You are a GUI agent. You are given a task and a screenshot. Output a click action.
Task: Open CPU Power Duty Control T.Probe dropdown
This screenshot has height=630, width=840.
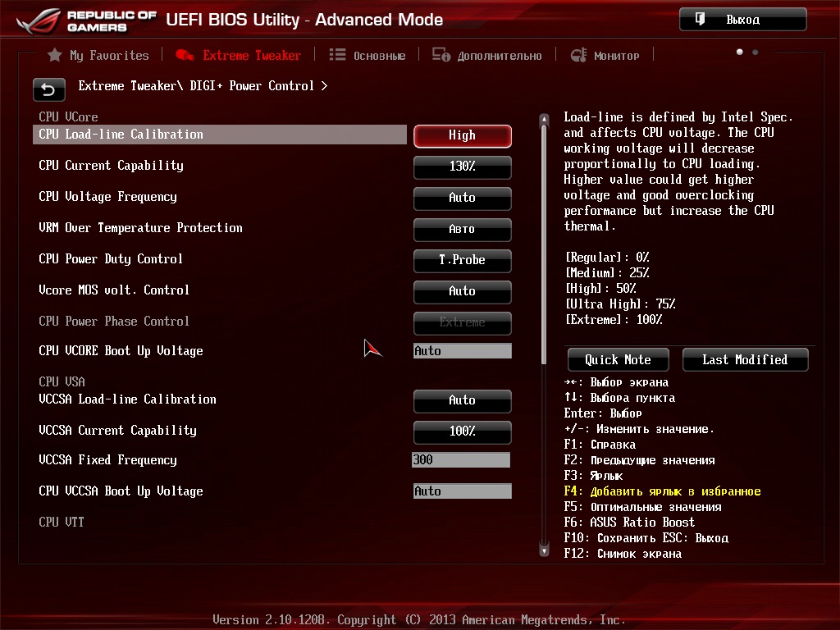coord(463,260)
